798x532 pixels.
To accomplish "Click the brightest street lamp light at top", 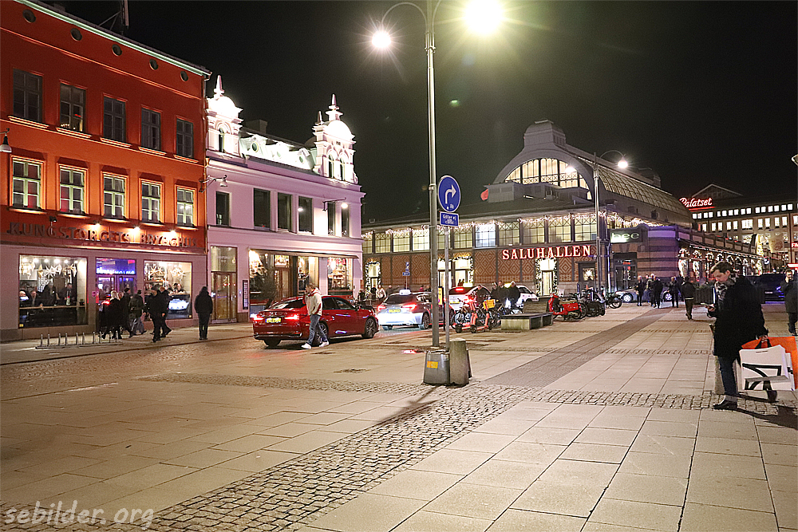I will [x=484, y=15].
